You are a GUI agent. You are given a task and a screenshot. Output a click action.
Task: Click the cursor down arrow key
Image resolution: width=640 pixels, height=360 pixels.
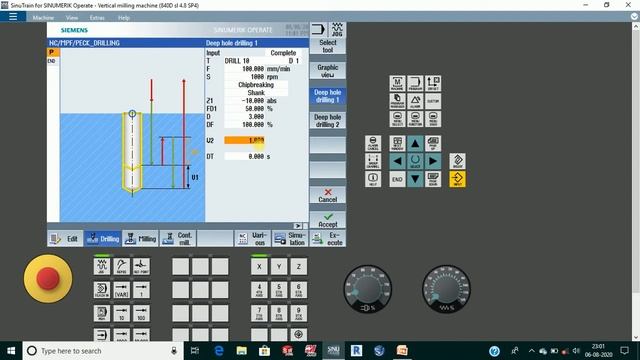pyautogui.click(x=415, y=179)
